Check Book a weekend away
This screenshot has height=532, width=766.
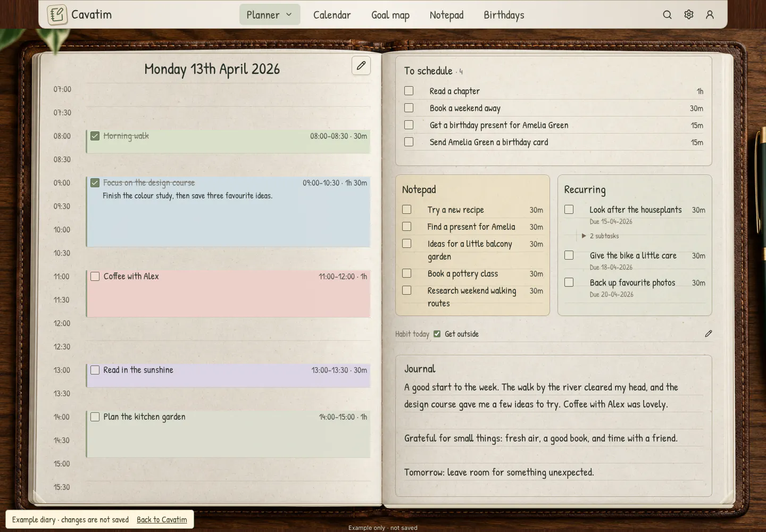(x=409, y=108)
